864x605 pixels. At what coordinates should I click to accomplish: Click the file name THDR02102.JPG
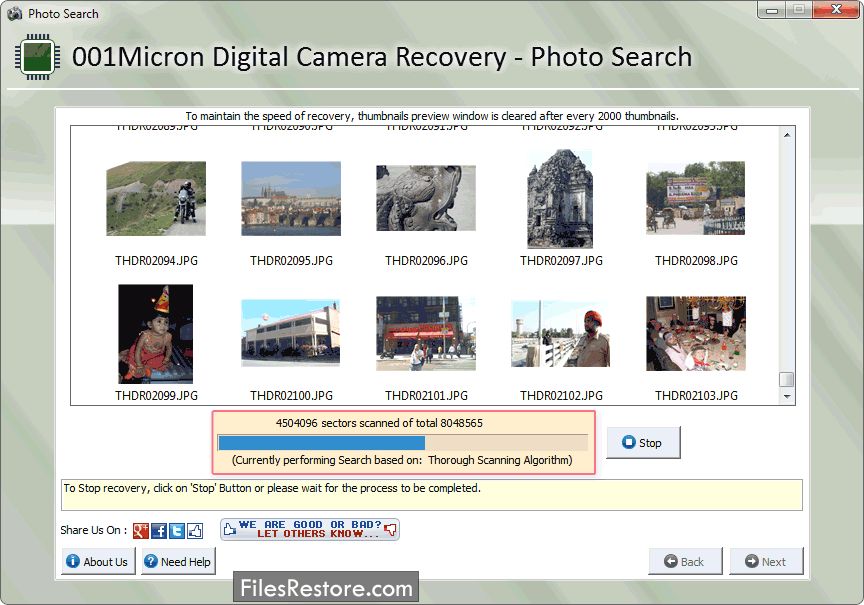[561, 396]
